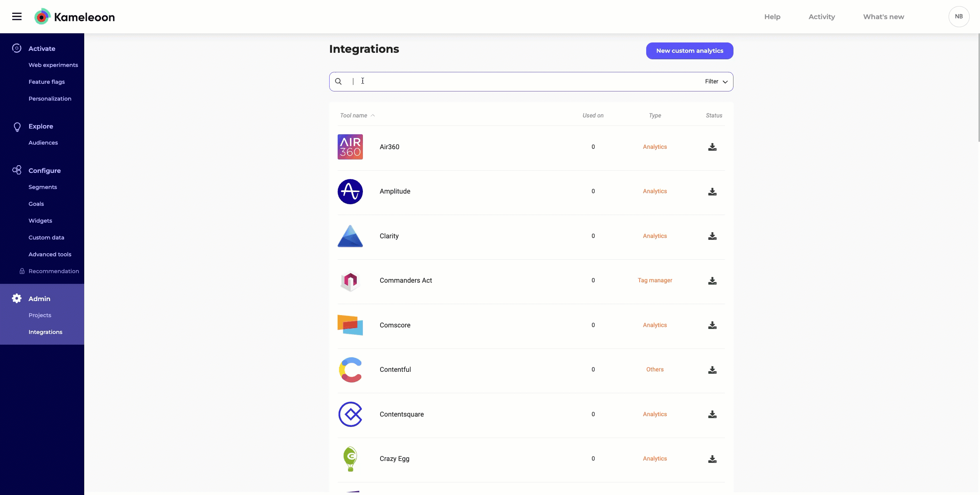Click the locked Recommendation padlock icon
Screen dimensions: 980x495
[x=22, y=271]
